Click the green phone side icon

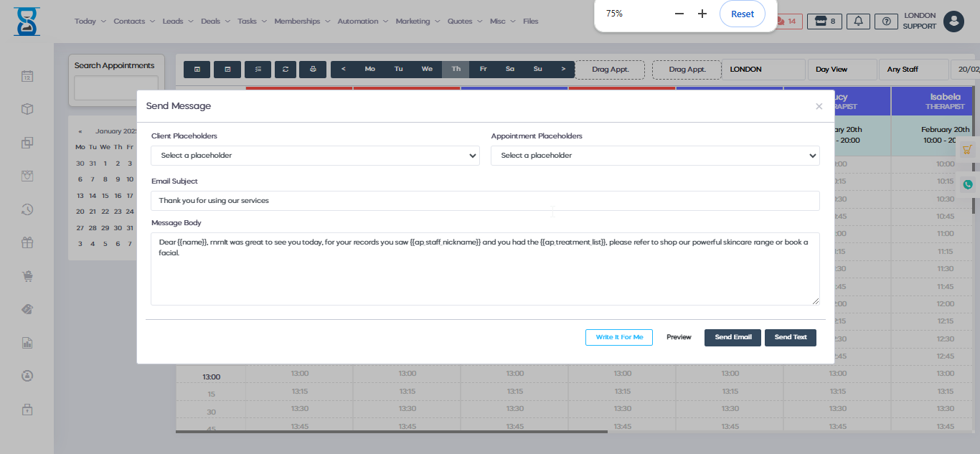(x=967, y=184)
